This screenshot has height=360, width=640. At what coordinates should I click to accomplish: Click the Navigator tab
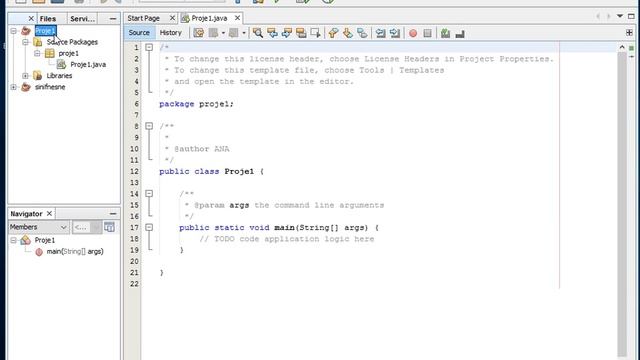click(x=26, y=214)
